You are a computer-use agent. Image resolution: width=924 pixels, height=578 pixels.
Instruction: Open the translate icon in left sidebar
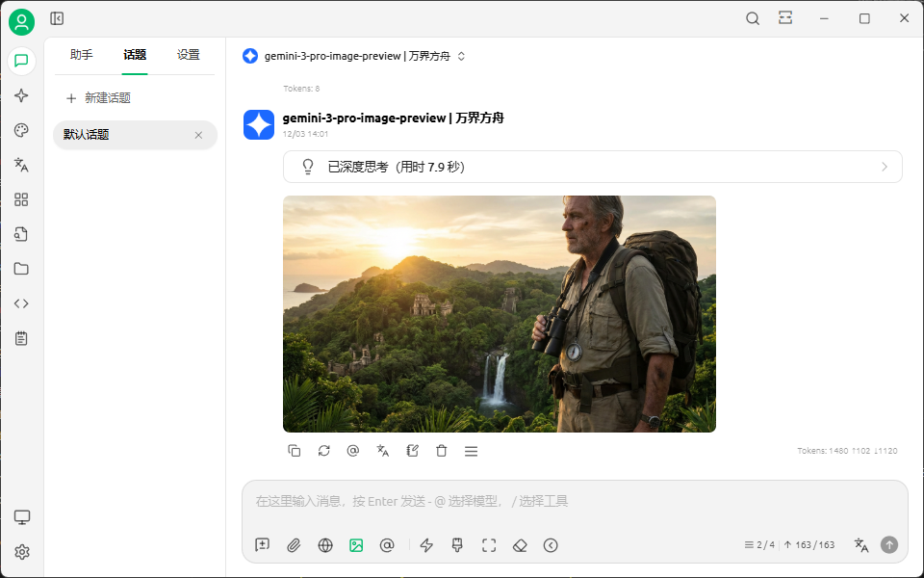click(x=21, y=165)
